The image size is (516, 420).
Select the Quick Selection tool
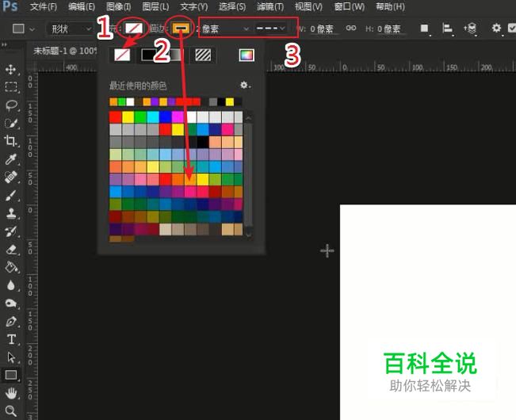(12, 123)
